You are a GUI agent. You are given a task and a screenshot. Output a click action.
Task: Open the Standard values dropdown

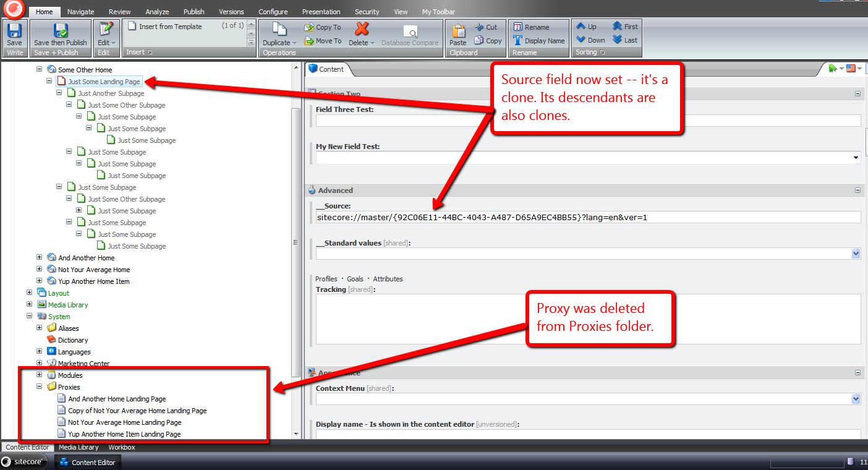point(856,254)
